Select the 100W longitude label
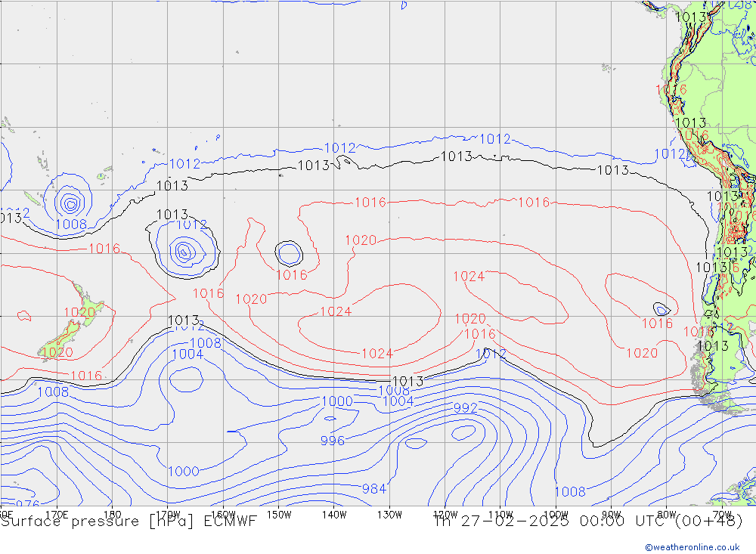The height and width of the screenshot is (554, 756). pos(556,515)
